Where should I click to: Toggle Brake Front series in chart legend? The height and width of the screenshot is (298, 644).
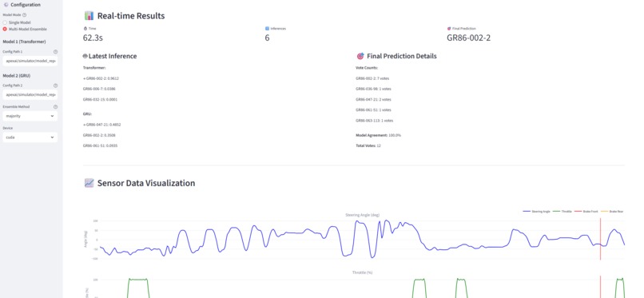click(586, 212)
